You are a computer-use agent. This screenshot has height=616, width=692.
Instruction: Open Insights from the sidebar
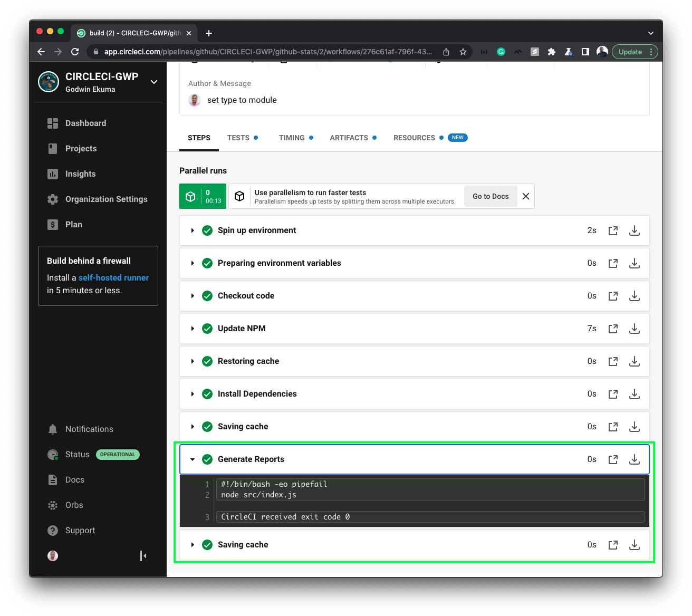point(53,174)
